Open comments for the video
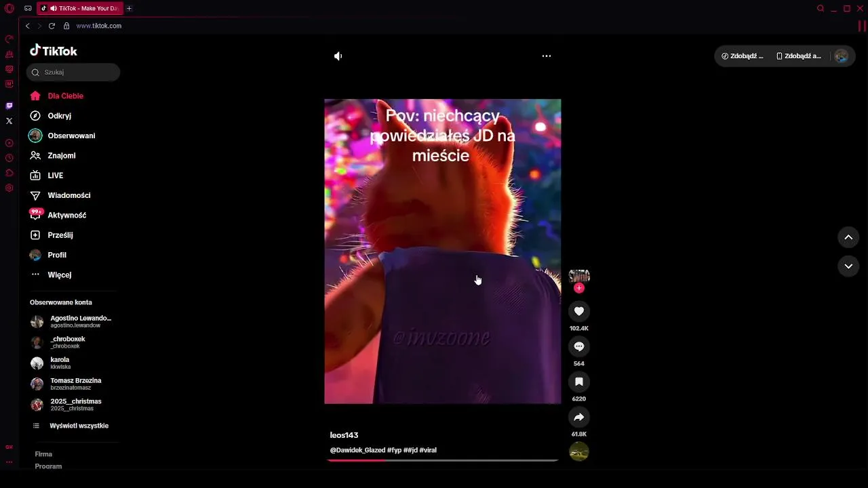 click(x=579, y=346)
